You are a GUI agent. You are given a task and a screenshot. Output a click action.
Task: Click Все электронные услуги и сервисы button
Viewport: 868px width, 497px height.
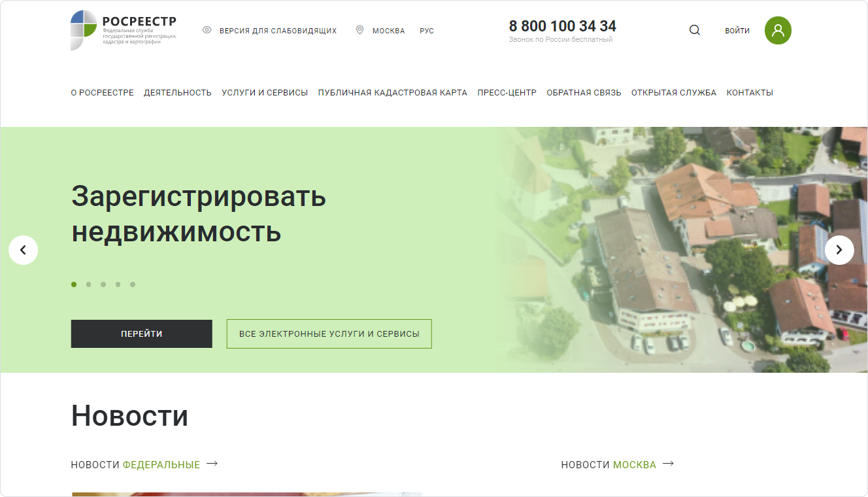click(x=329, y=334)
